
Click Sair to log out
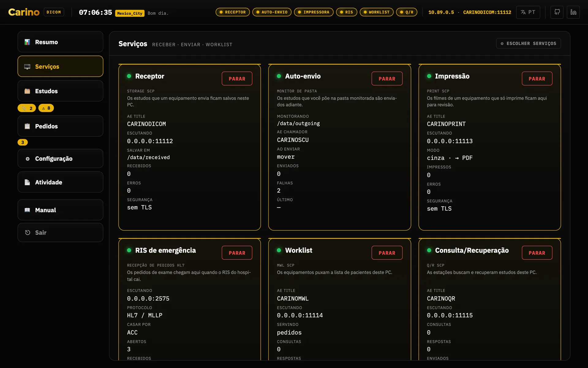click(x=60, y=232)
